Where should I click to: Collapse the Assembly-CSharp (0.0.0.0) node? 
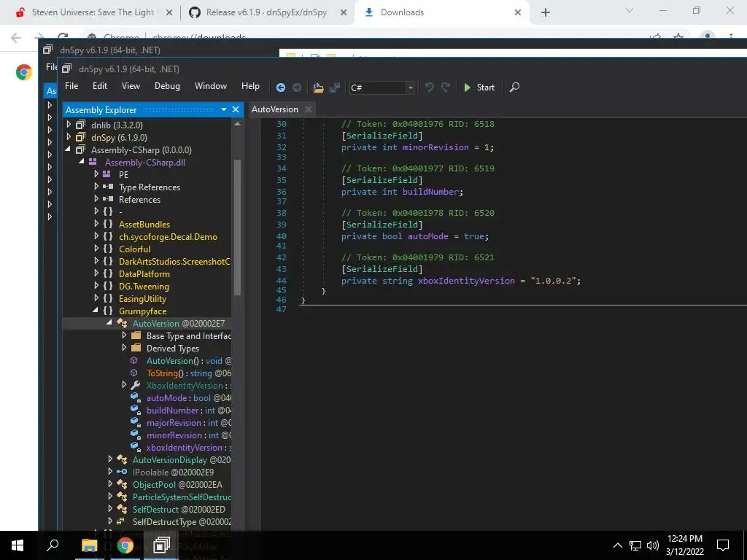coord(68,149)
